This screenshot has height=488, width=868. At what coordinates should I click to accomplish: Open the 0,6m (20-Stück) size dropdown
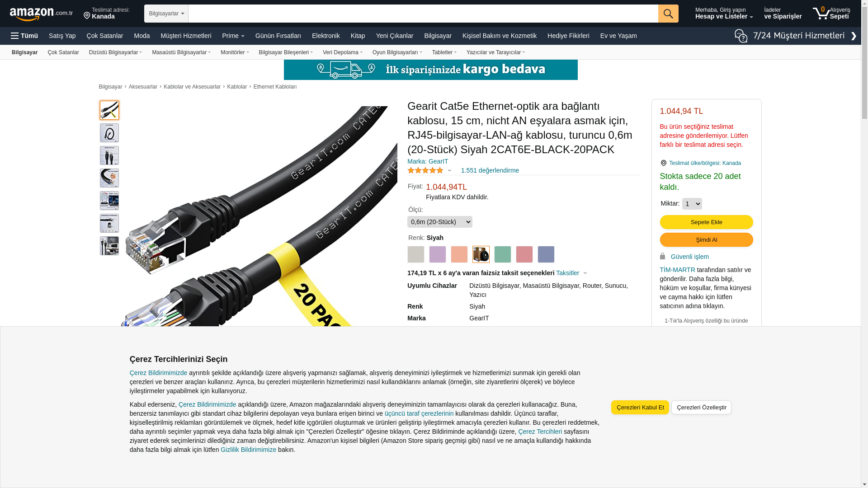(x=440, y=222)
